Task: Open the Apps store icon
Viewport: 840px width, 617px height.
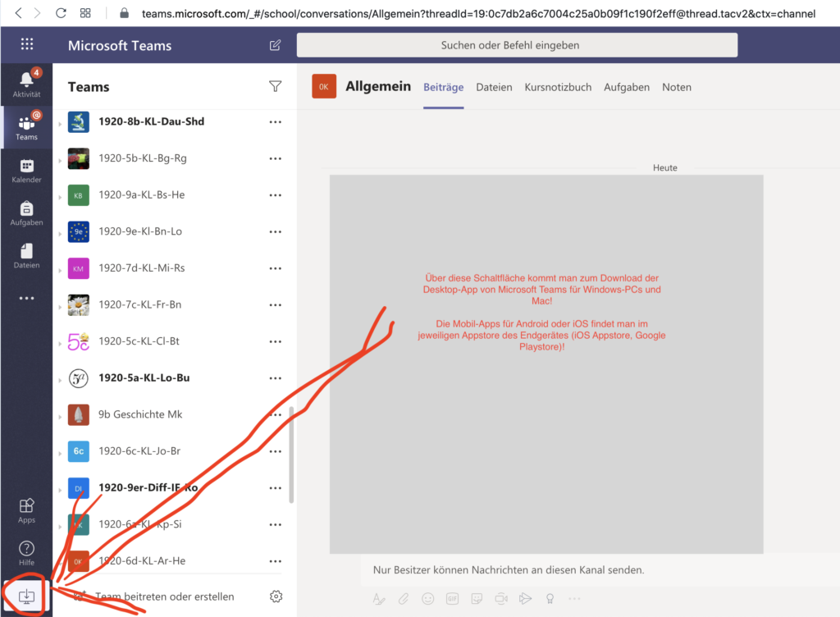Action: tap(26, 510)
